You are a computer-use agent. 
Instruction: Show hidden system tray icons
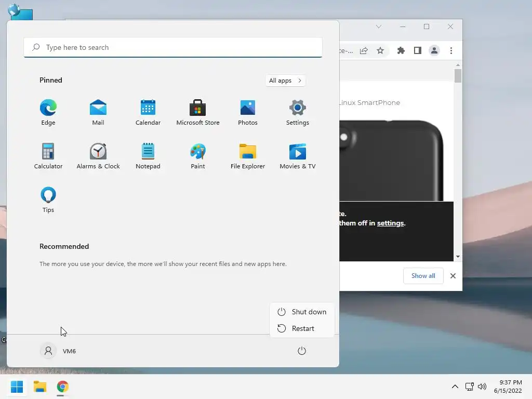(455, 387)
